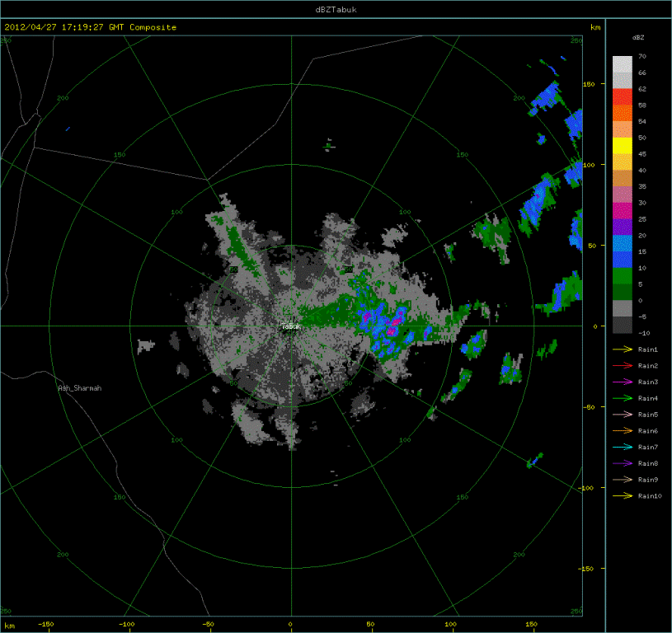This screenshot has width=672, height=633.
Task: Select the red swatch in the dBZ scale
Action: 623,96
